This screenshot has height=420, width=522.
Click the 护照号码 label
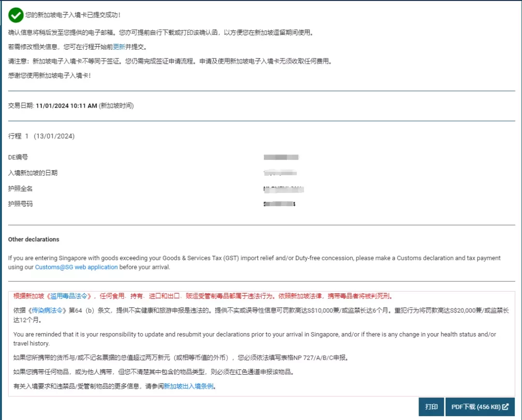tap(20, 204)
